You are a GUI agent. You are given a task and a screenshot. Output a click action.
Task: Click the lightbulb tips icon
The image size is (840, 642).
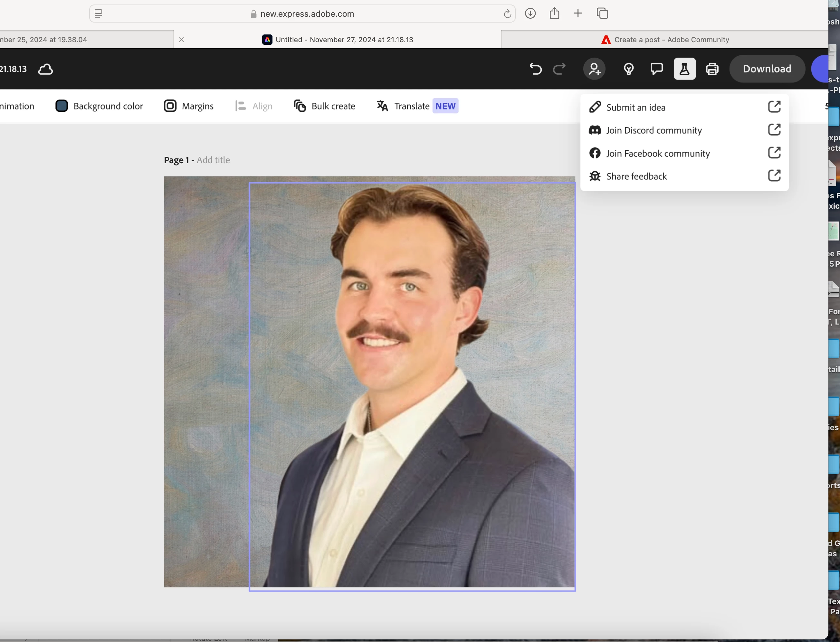tap(629, 69)
